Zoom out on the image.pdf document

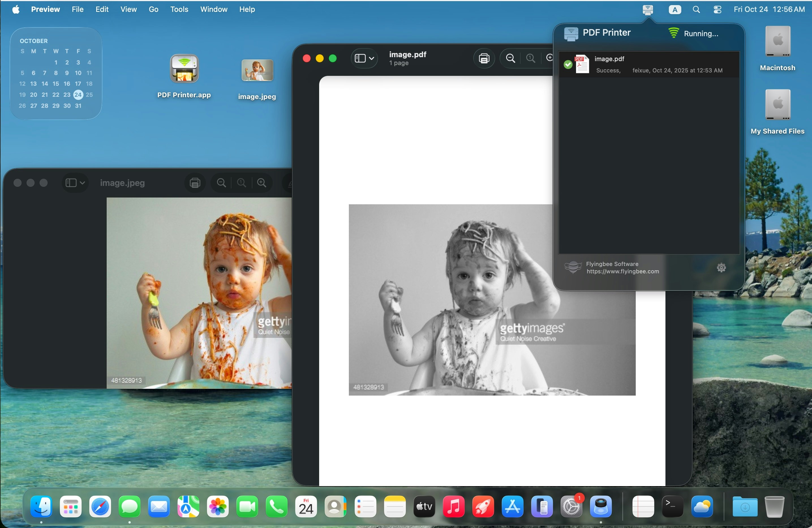pos(510,58)
